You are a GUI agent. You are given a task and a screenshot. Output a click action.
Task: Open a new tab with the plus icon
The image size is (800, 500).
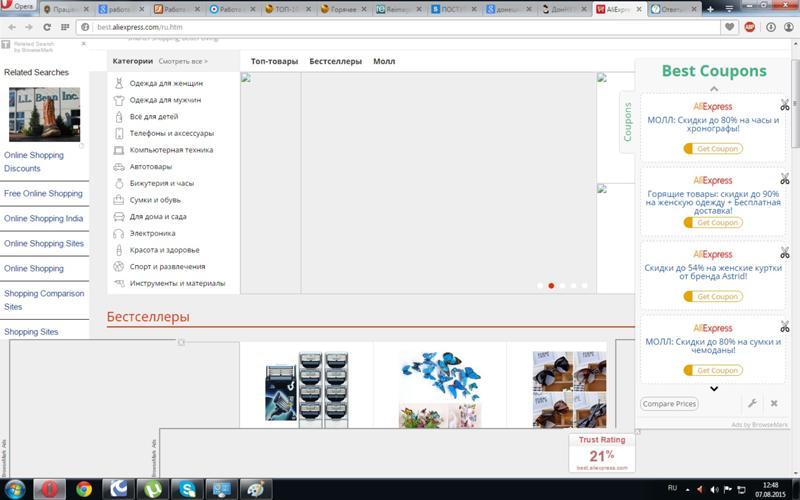click(x=710, y=9)
